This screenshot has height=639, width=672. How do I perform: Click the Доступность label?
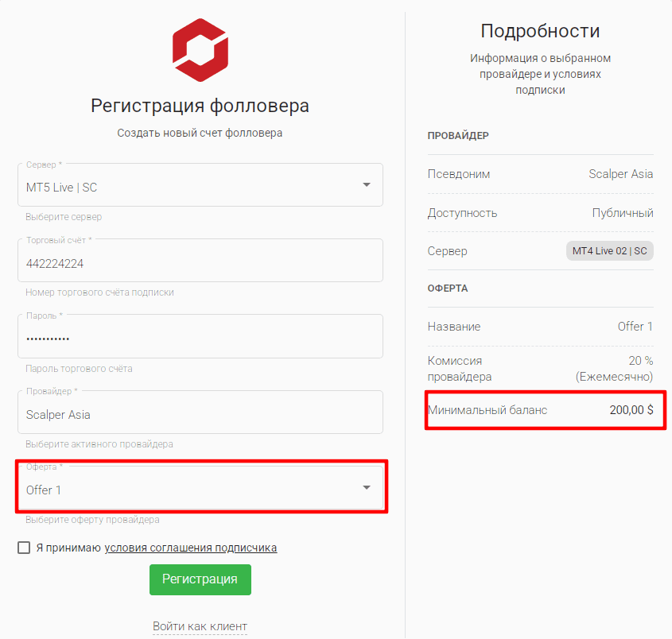click(x=462, y=213)
